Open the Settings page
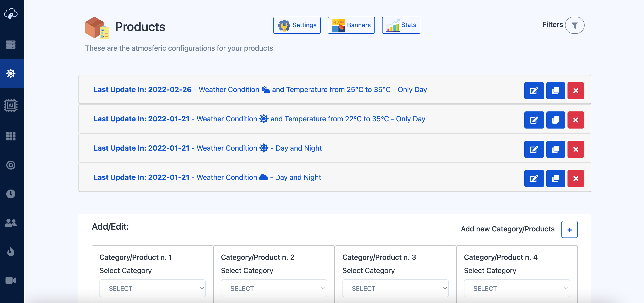Viewport: 644px width, 303px height. 297,25
